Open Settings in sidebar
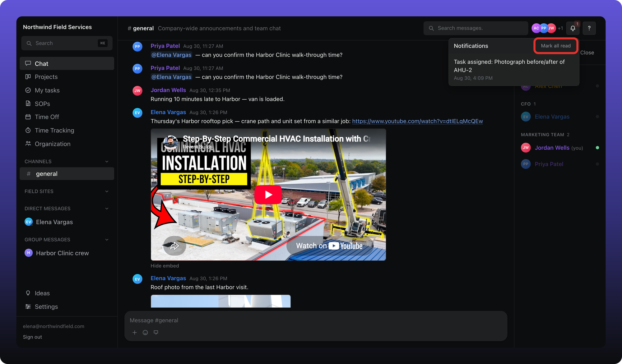The height and width of the screenshot is (364, 622). point(67,306)
